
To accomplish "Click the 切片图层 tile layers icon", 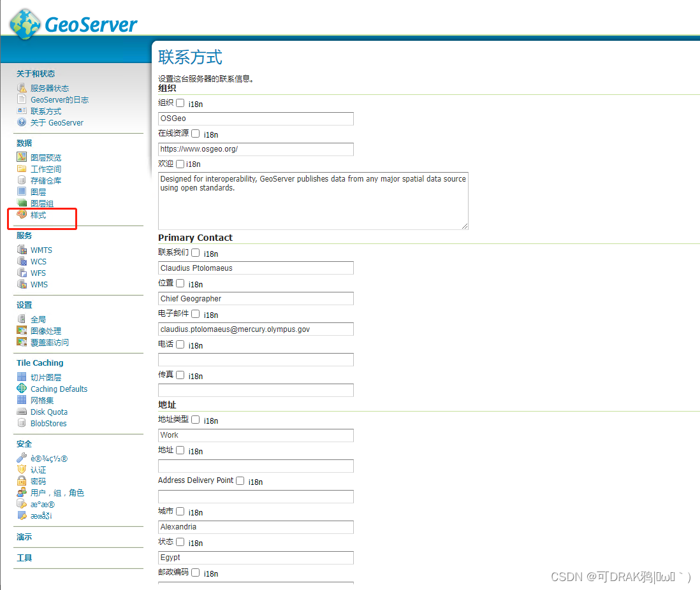I will coord(22,377).
